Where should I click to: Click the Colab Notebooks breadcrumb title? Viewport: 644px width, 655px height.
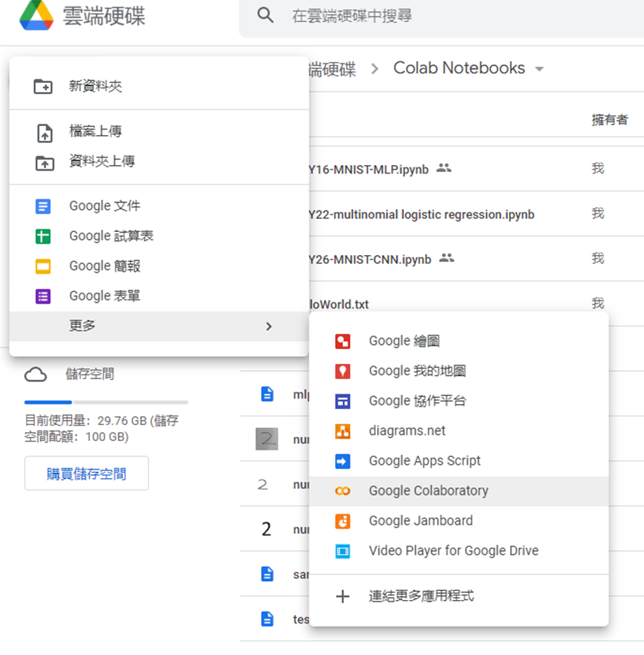(459, 68)
